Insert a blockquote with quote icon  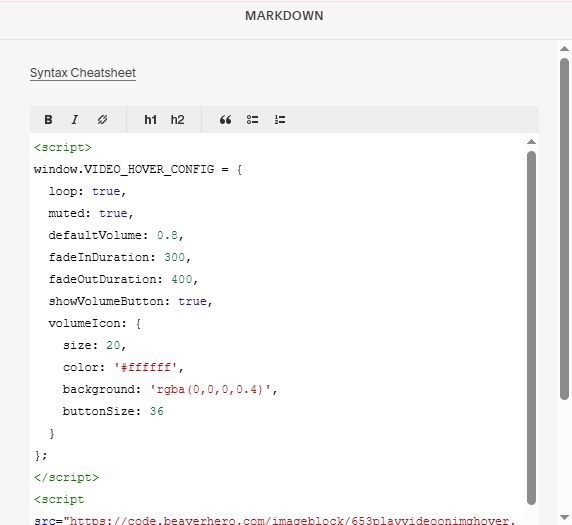(x=225, y=120)
